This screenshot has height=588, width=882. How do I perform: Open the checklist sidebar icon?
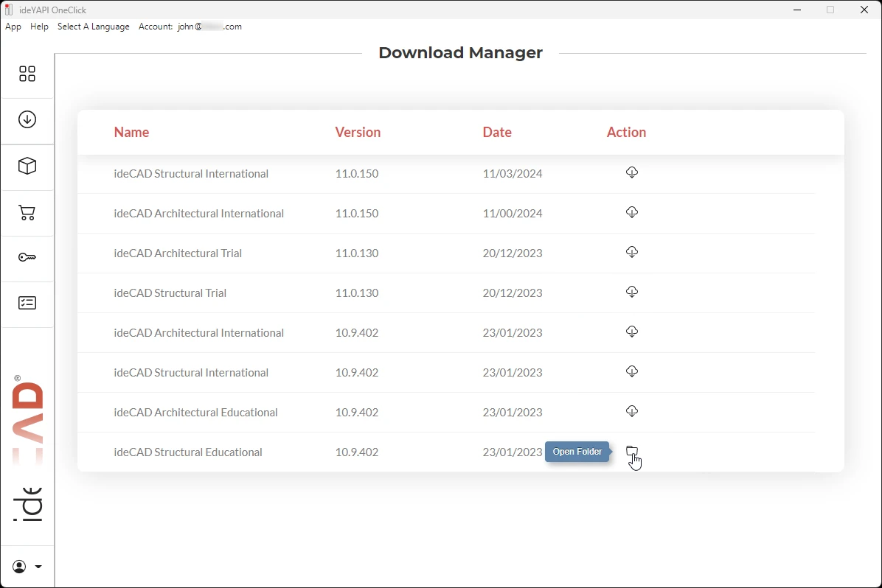click(x=27, y=303)
